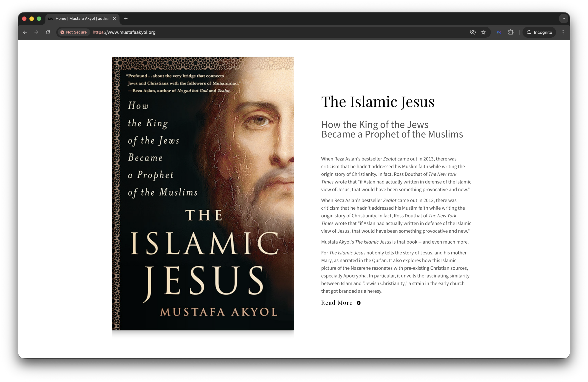Click the green macOS fullscreen button
Viewport: 588px width, 382px height.
tap(39, 19)
